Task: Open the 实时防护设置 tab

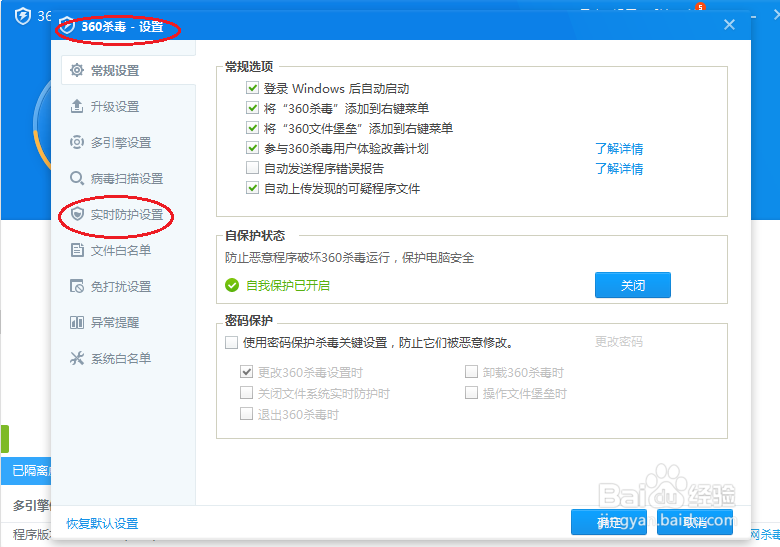Action: [128, 214]
